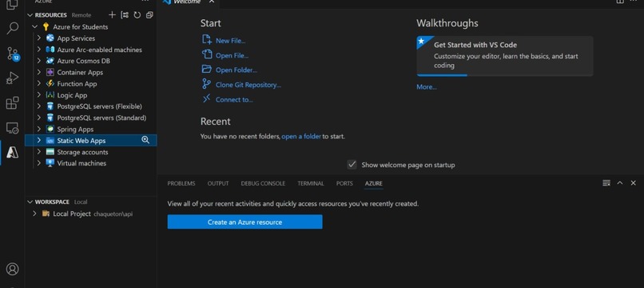Maximize the panel with the up chevron
The image size is (644, 288).
tap(620, 183)
